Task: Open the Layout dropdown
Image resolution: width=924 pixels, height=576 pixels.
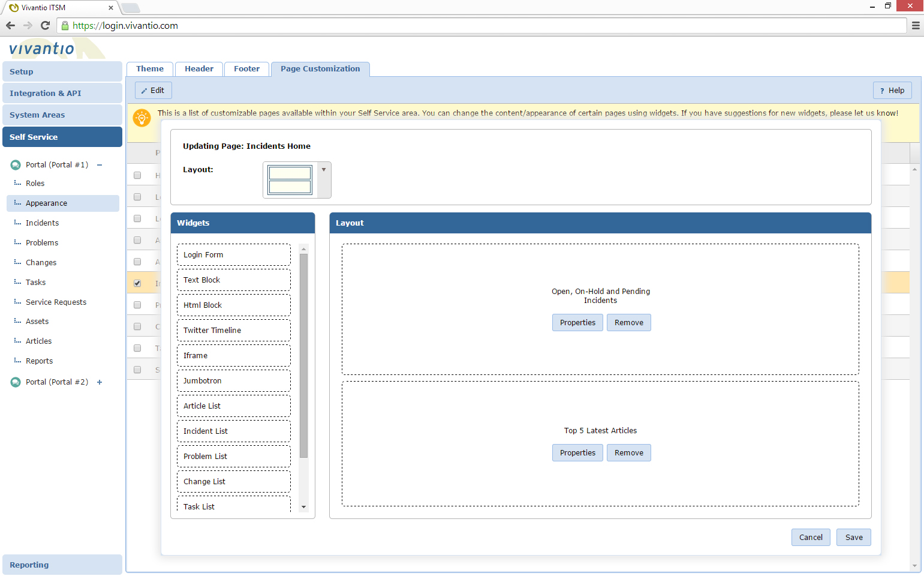Action: tap(323, 169)
